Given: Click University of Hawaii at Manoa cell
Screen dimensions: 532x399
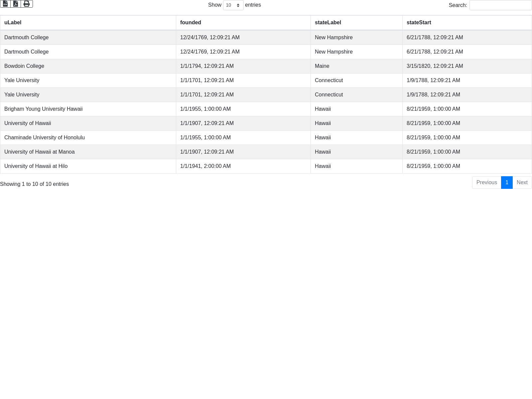Looking at the screenshot, I should pos(39,152).
